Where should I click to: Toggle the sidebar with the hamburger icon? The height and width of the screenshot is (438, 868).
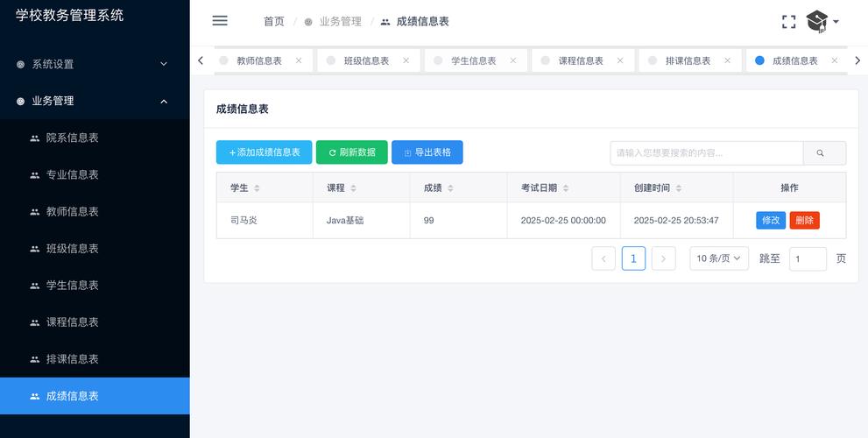pyautogui.click(x=220, y=21)
